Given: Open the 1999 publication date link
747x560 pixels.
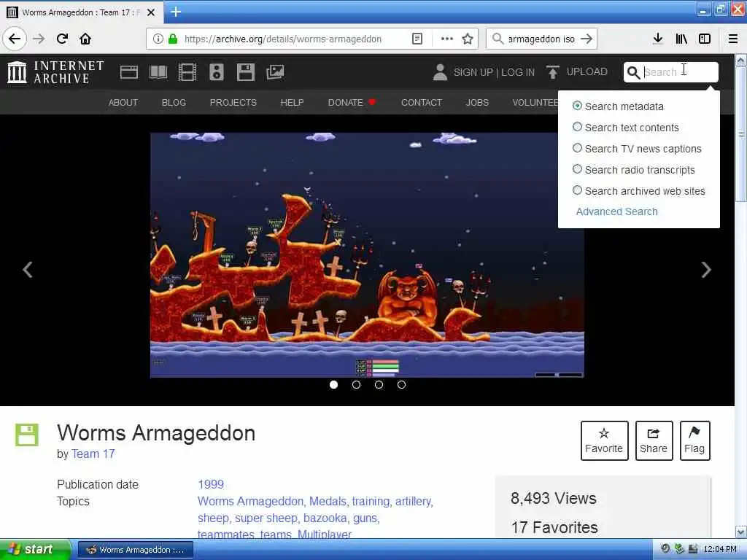Looking at the screenshot, I should pos(211,484).
